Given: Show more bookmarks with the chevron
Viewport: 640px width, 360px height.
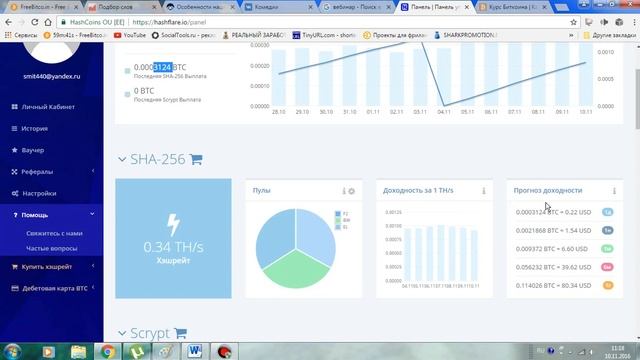Looking at the screenshot, I should [571, 35].
